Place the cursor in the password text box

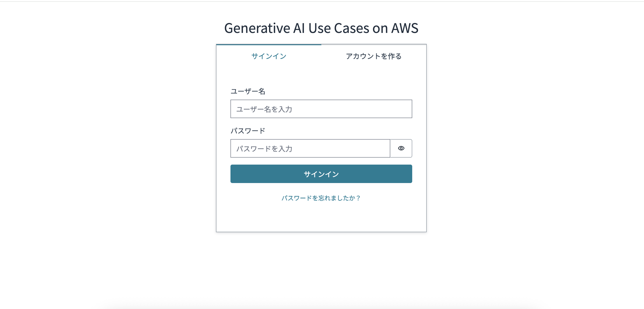coord(310,149)
